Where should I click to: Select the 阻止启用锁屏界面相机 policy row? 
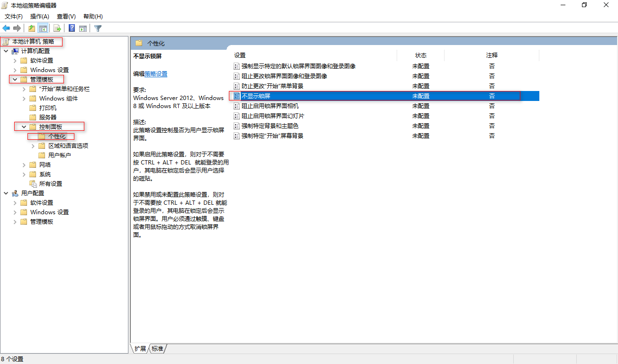click(386, 106)
